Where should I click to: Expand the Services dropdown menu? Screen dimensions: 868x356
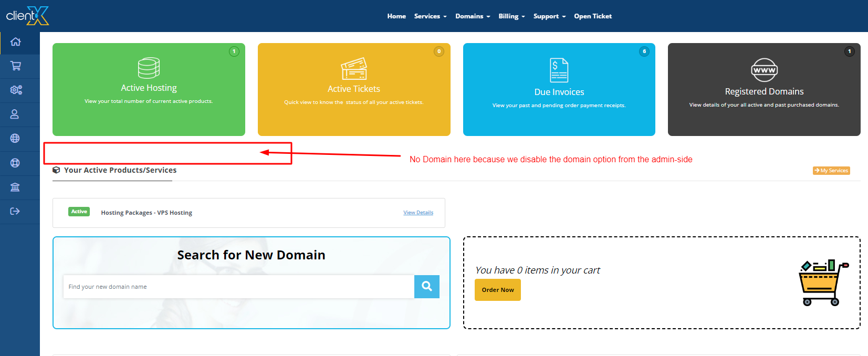(430, 16)
